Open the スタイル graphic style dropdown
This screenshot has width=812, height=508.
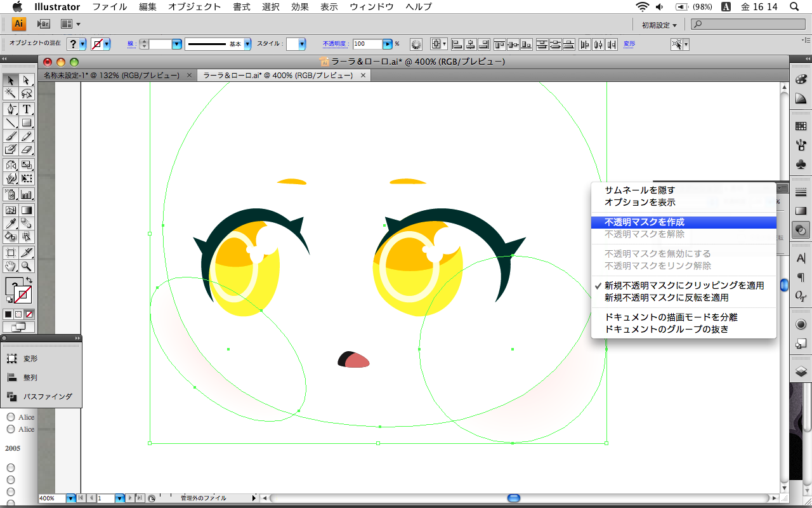coord(302,44)
